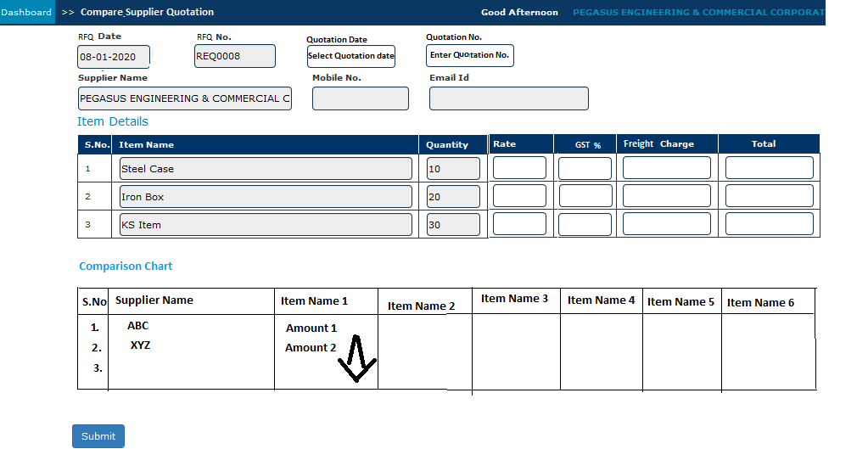Screen dimensions: 868x449
Task: Click the Item Name 3 column header
Action: click(x=514, y=299)
